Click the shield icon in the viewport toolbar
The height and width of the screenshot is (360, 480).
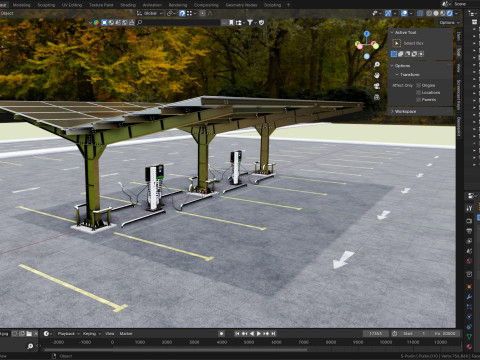coord(262,22)
